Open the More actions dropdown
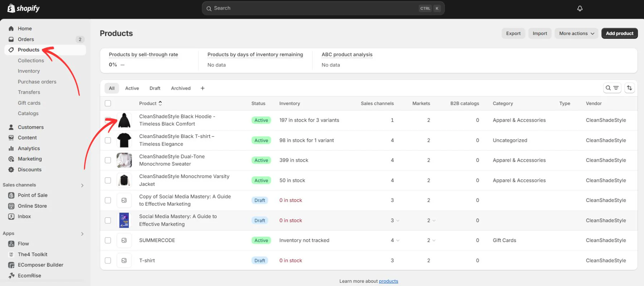644x286 pixels. click(576, 33)
